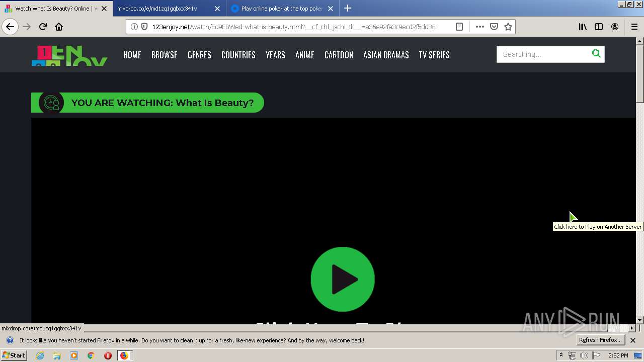Go to the ANIME section
Screen dimensions: 644x362
pyautogui.click(x=305, y=55)
